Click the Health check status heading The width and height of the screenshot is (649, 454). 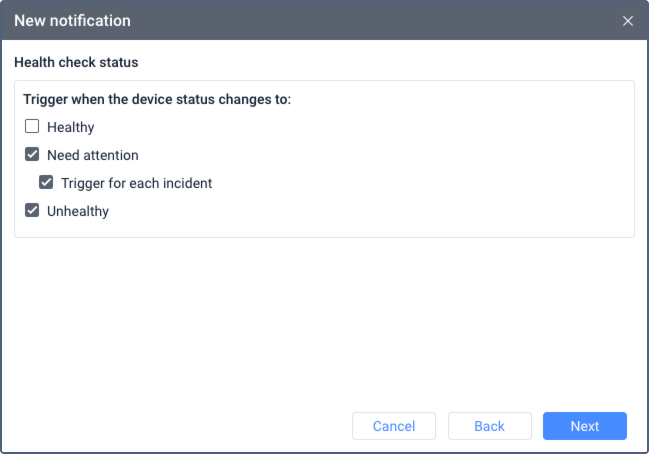[76, 62]
